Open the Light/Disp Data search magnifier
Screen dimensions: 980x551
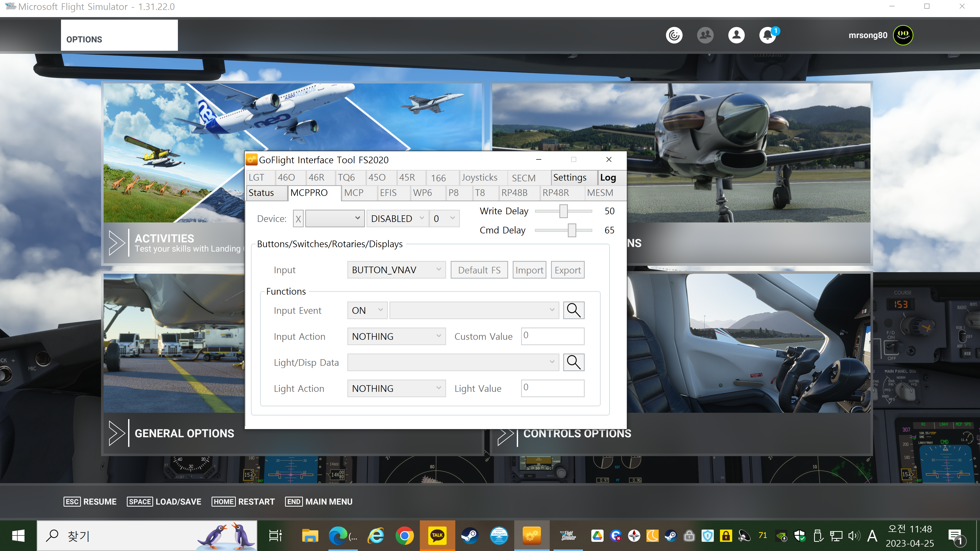[x=573, y=362]
